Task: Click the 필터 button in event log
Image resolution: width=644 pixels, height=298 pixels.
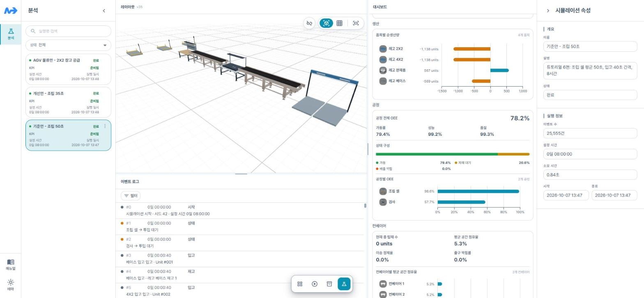Action: pyautogui.click(x=131, y=196)
